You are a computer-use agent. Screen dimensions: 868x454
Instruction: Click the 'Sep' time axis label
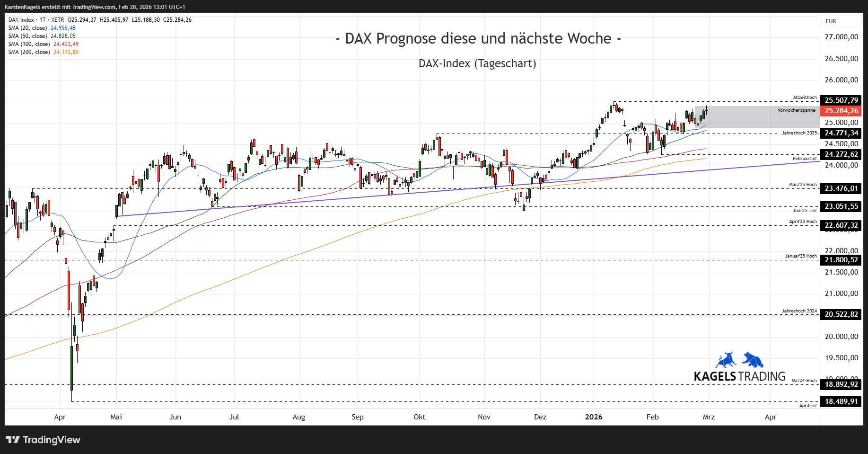pyautogui.click(x=358, y=417)
